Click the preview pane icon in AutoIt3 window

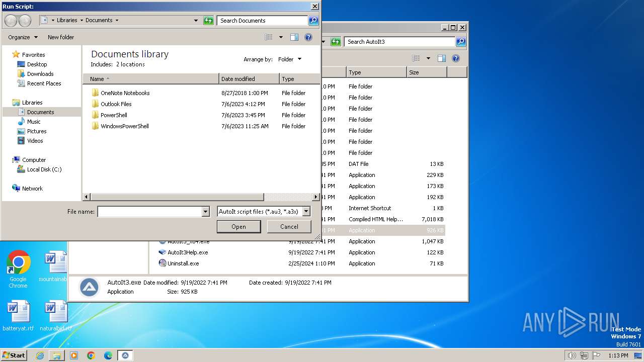(x=442, y=58)
